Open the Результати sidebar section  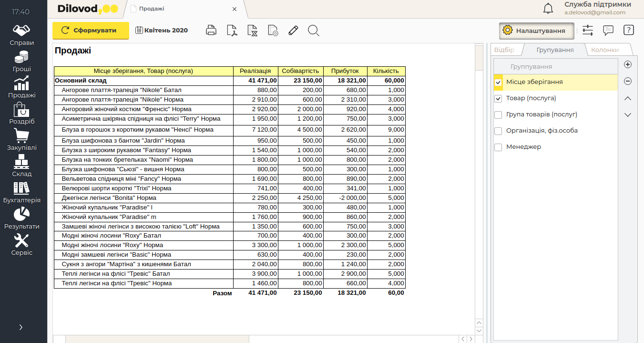pyautogui.click(x=21, y=219)
